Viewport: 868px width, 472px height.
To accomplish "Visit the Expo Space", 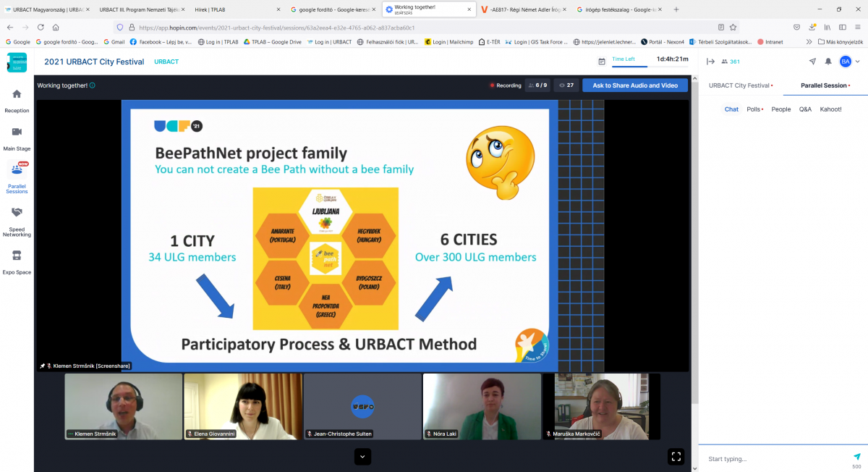I will 17,262.
